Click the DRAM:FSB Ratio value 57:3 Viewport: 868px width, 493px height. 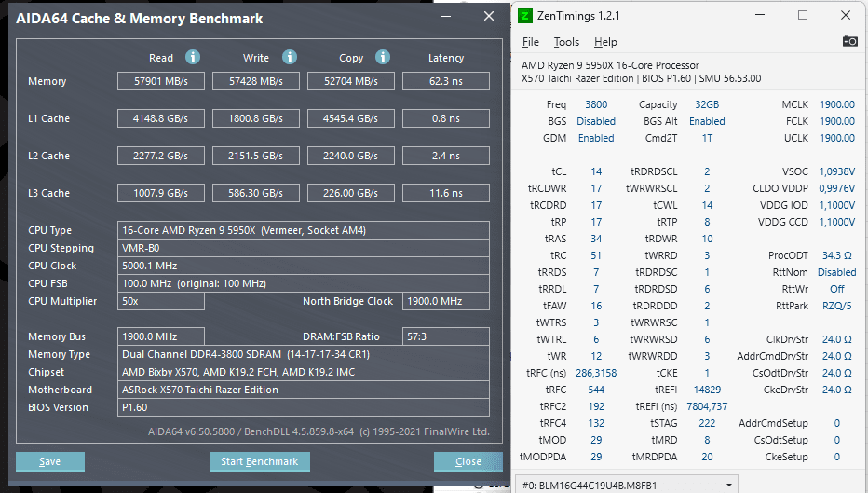click(x=445, y=336)
